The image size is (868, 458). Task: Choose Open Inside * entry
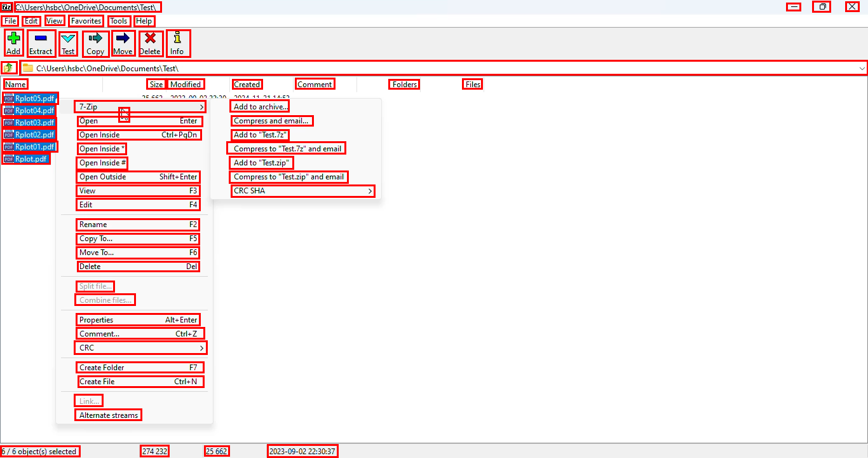pos(102,149)
